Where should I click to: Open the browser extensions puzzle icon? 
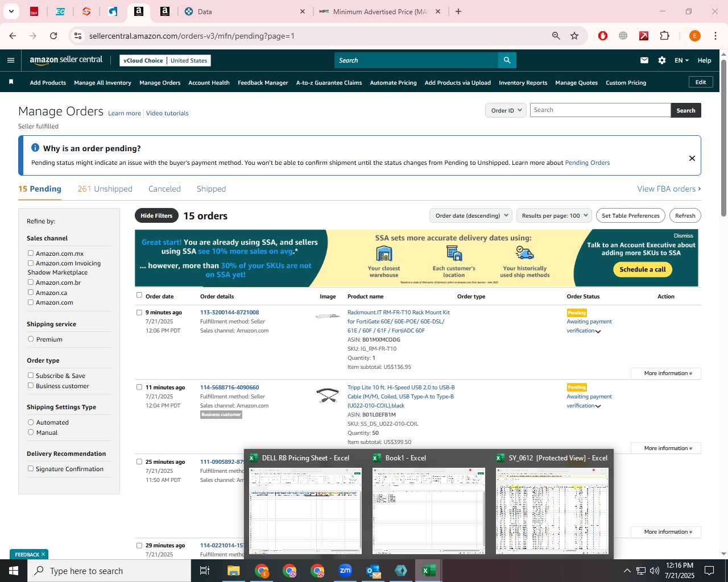[664, 36]
